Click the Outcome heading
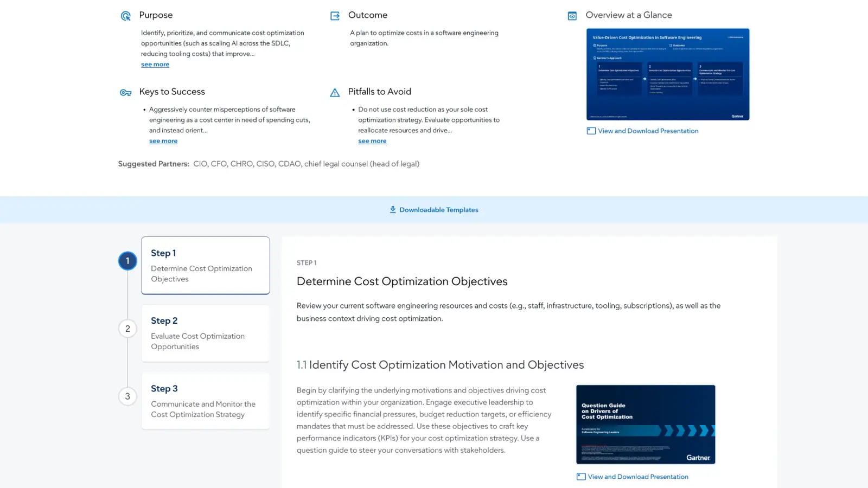The width and height of the screenshot is (868, 488). [368, 15]
